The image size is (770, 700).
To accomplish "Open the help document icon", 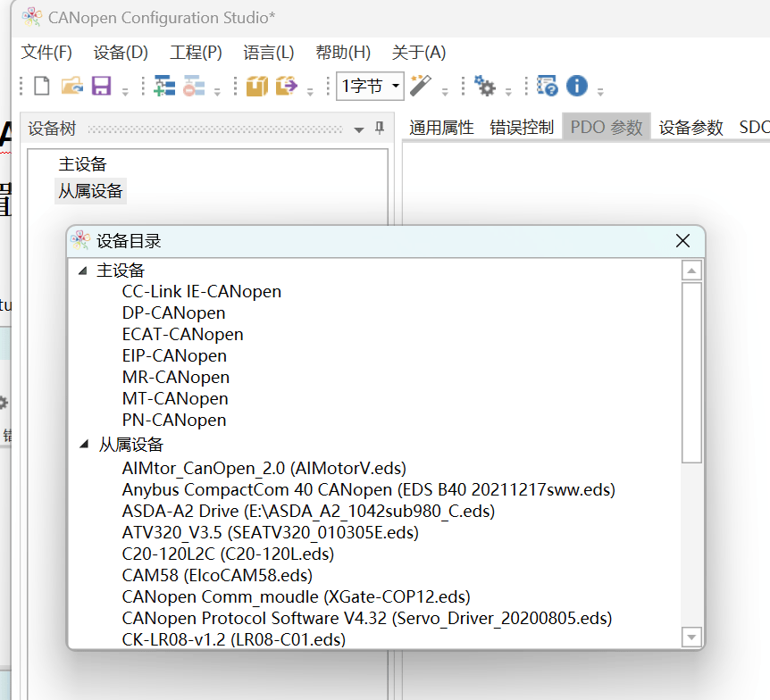I will [x=548, y=86].
